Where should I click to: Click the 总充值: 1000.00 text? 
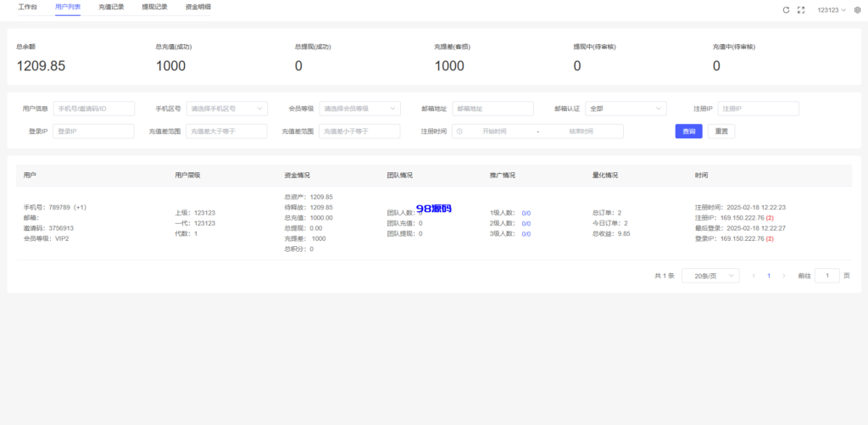coord(309,218)
